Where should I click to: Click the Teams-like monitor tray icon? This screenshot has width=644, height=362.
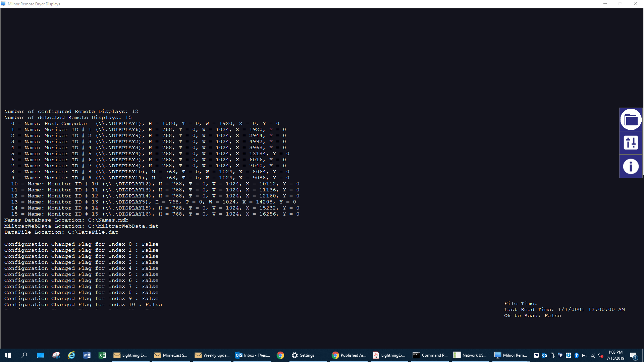point(560,355)
